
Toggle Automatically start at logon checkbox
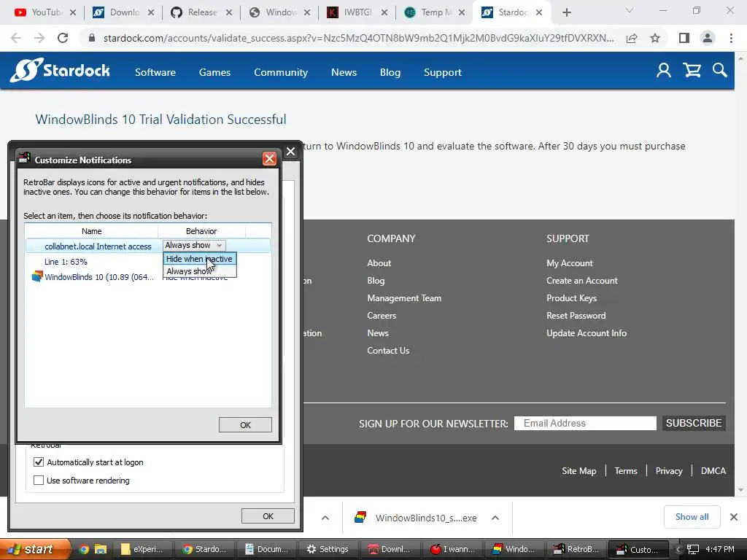click(39, 462)
